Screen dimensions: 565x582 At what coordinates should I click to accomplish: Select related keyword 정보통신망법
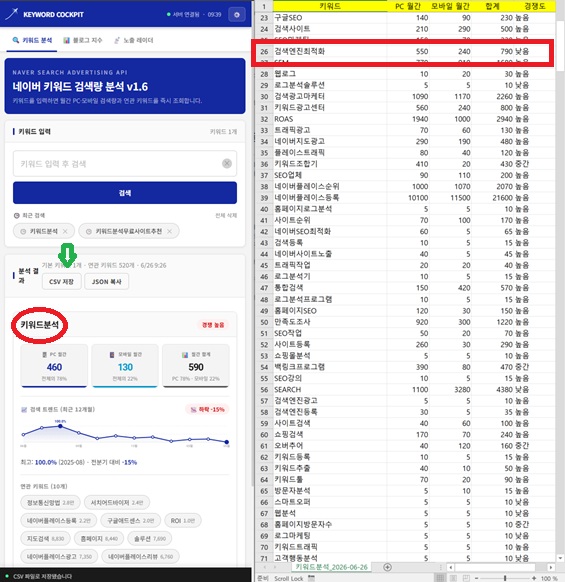(x=50, y=502)
